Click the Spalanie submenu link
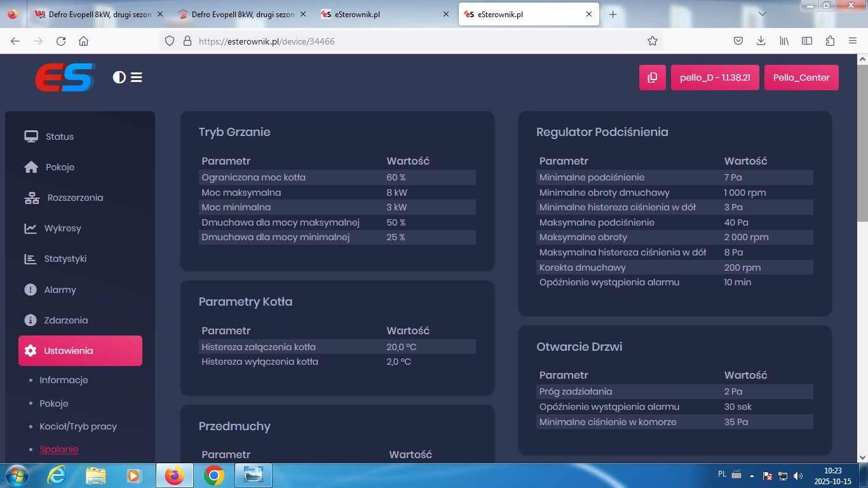Image resolution: width=868 pixels, height=488 pixels. click(x=59, y=449)
